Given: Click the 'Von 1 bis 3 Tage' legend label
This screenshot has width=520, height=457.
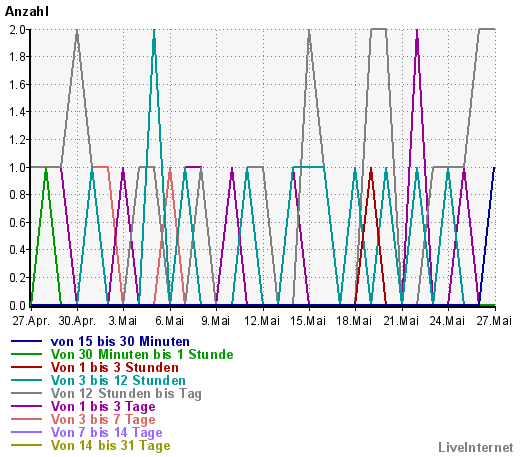Looking at the screenshot, I should (103, 407).
